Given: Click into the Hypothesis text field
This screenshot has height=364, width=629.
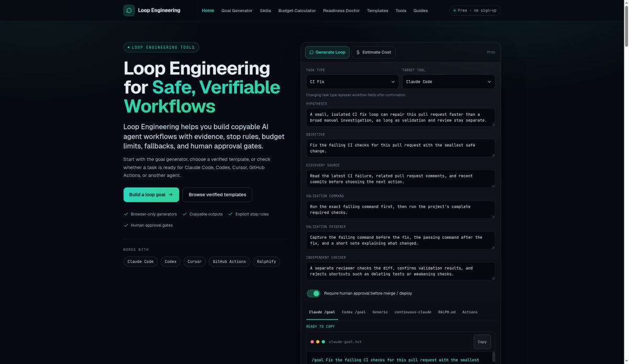Looking at the screenshot, I should pyautogui.click(x=400, y=117).
